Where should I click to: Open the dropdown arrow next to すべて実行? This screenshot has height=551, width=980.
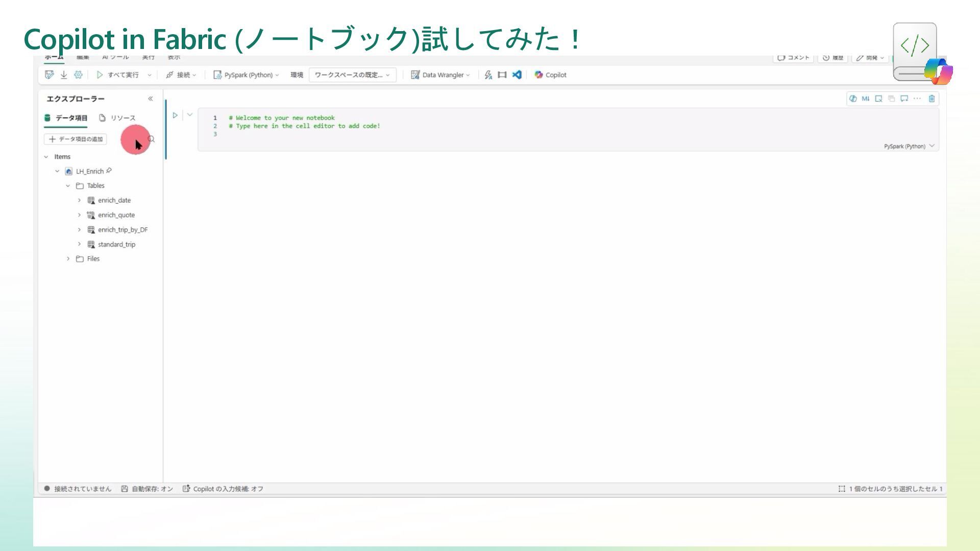(150, 75)
